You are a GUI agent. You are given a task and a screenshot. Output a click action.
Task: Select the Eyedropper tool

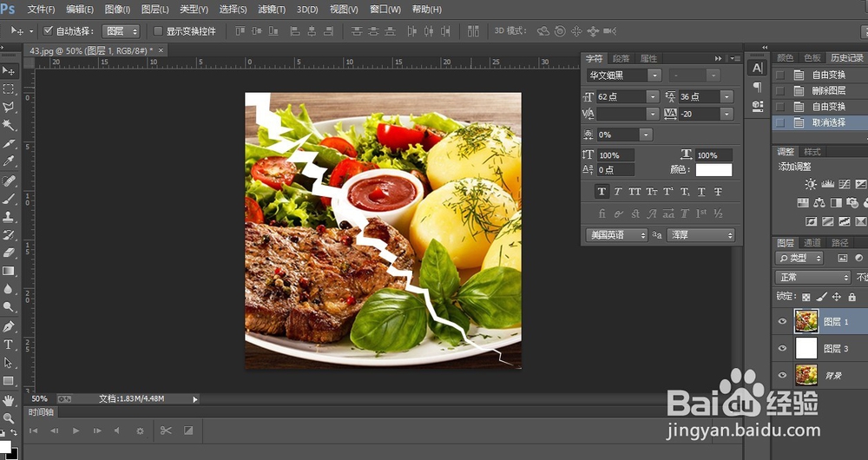(9, 161)
